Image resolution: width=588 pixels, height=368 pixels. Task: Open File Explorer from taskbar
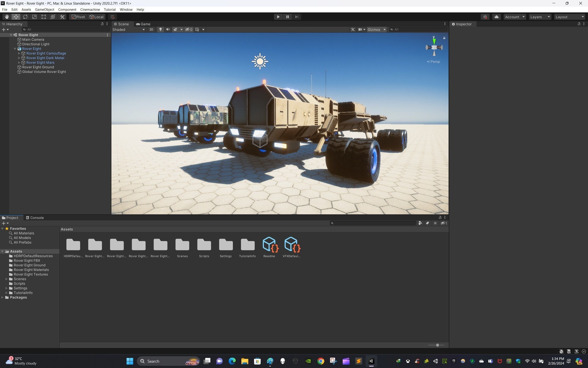click(x=245, y=361)
